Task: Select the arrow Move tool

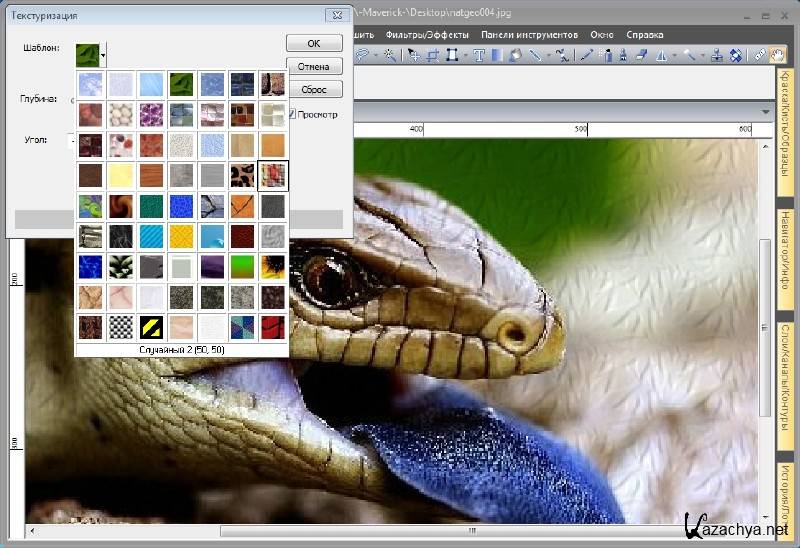Action: 414,56
